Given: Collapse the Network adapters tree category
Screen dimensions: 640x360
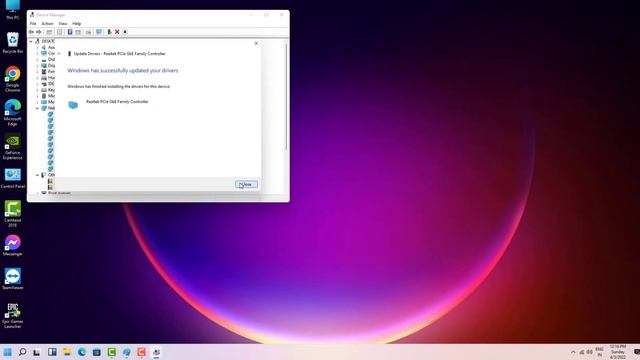Looking at the screenshot, I should point(37,108).
